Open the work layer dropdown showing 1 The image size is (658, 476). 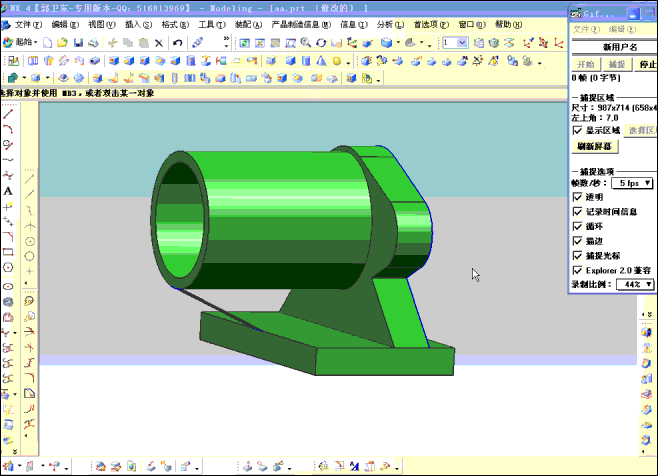(x=455, y=42)
